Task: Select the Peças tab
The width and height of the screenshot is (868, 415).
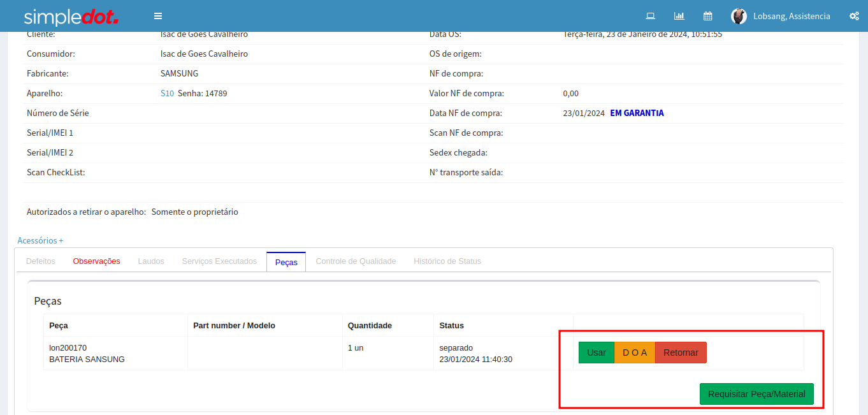Action: 286,262
